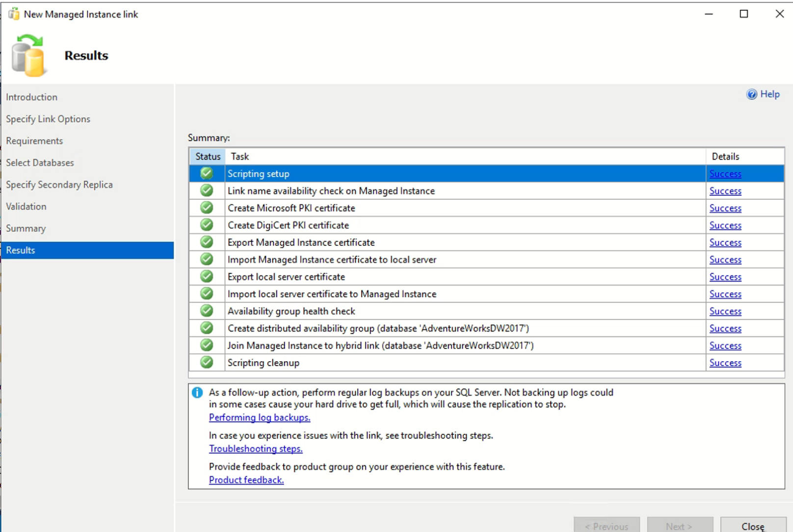Click status icon for Export Managed Instance certificate

pos(207,241)
